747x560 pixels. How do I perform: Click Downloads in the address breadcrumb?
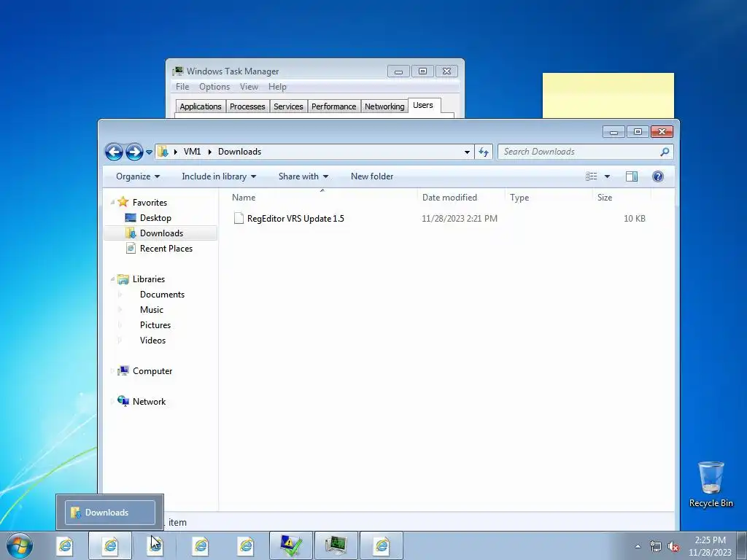coord(239,152)
